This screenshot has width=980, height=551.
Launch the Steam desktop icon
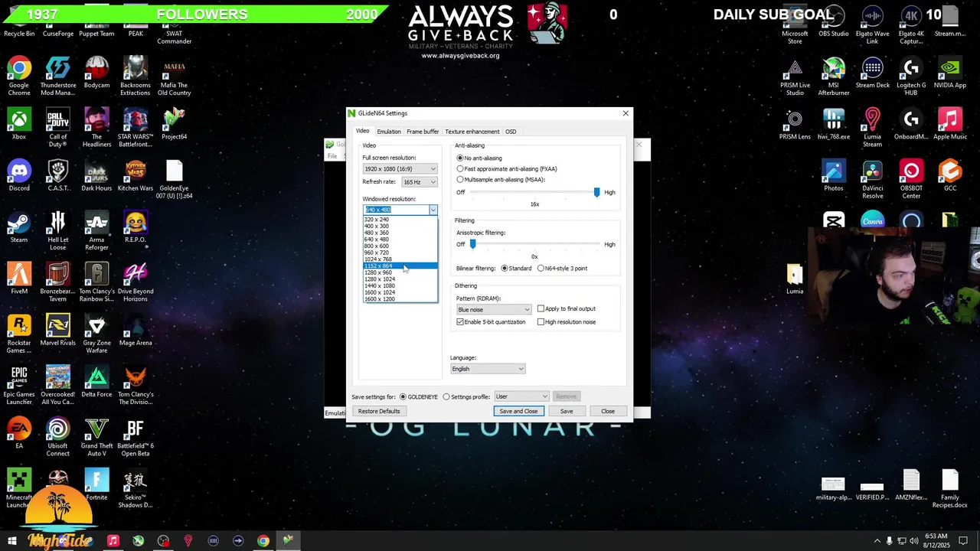coord(19,227)
